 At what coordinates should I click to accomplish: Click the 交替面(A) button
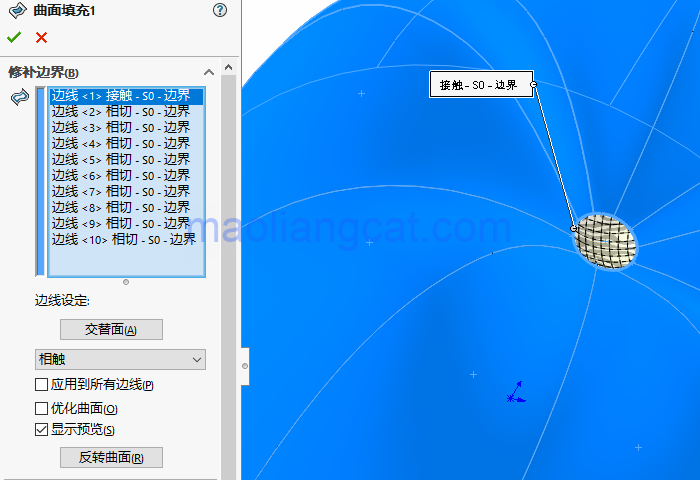tap(111, 330)
